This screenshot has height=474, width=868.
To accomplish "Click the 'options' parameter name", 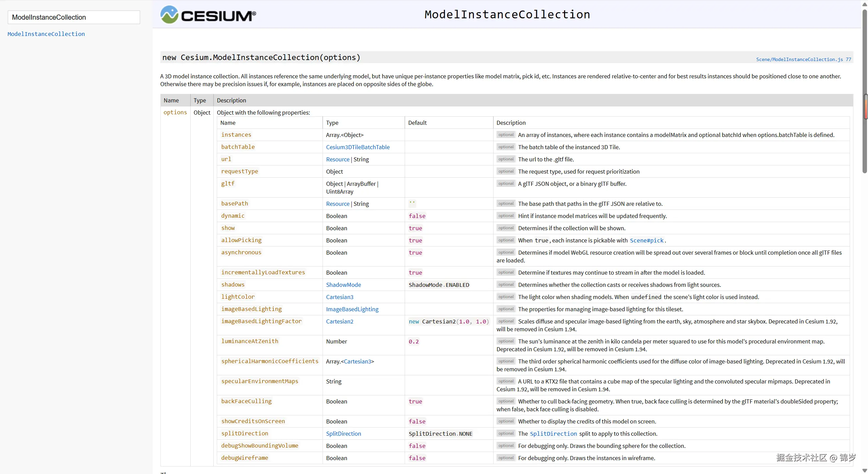I will [175, 112].
